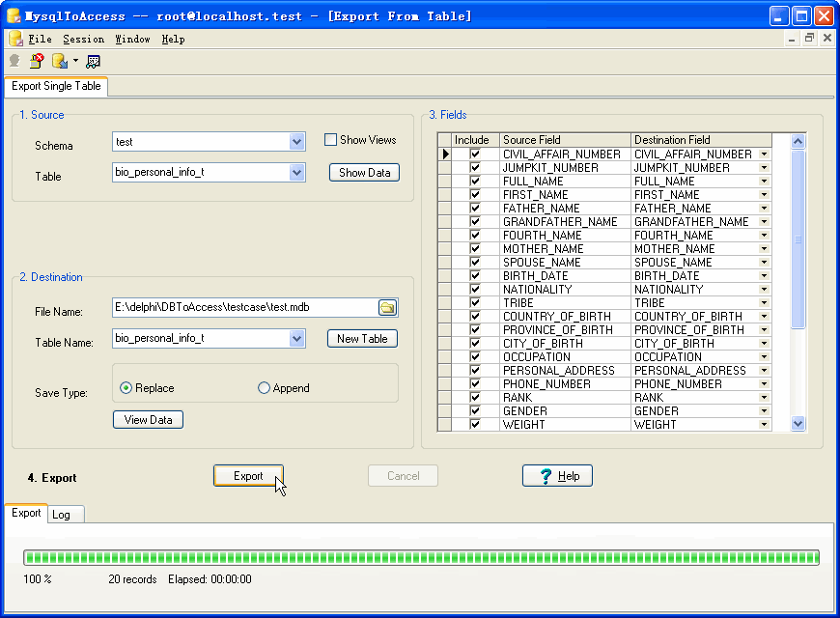Select the COUNTRY_OF_BIRTH source field cell

pos(565,316)
